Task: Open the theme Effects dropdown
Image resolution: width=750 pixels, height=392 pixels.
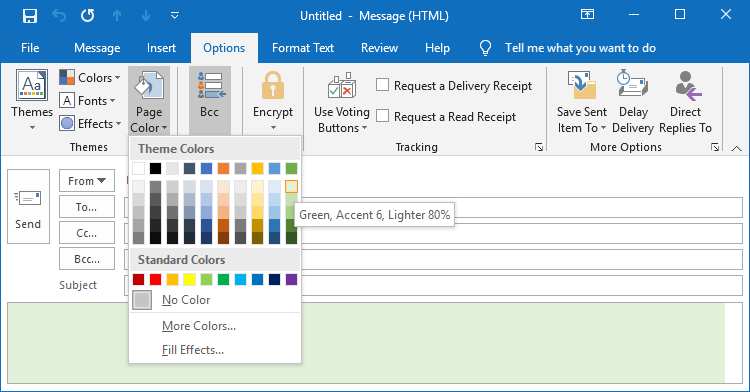Action: click(90, 124)
